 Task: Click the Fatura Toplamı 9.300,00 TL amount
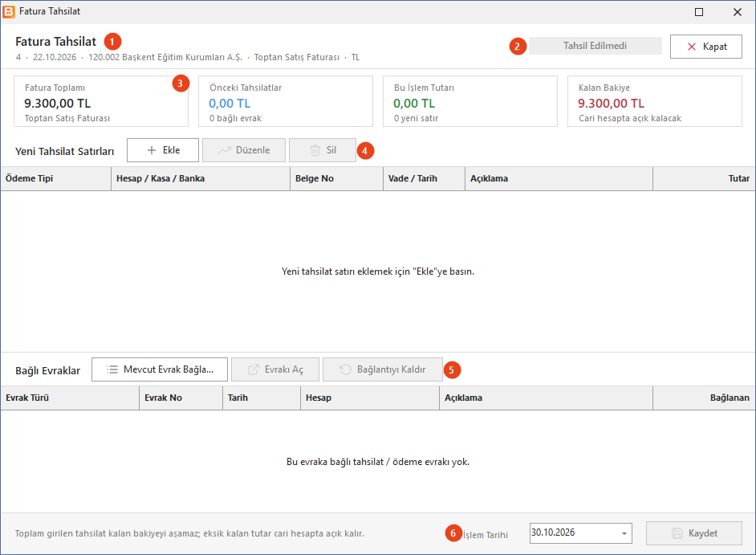click(x=57, y=104)
